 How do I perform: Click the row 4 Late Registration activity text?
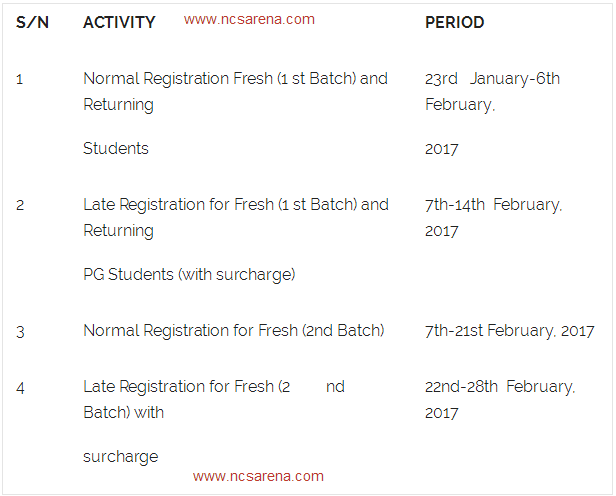click(186, 387)
